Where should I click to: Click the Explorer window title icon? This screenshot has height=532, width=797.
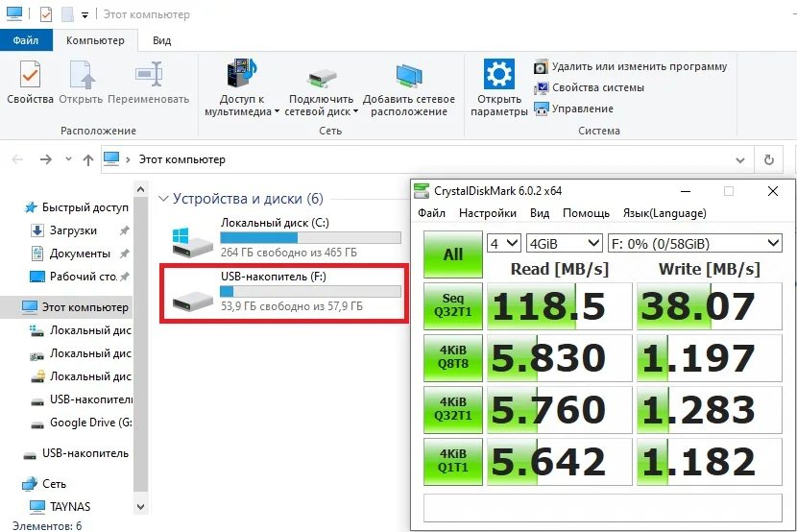pos(14,14)
